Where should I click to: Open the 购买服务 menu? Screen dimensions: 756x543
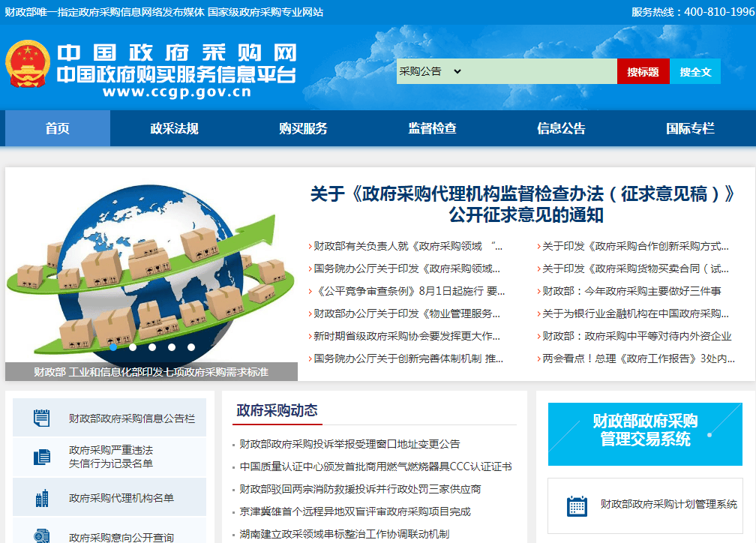click(x=303, y=128)
